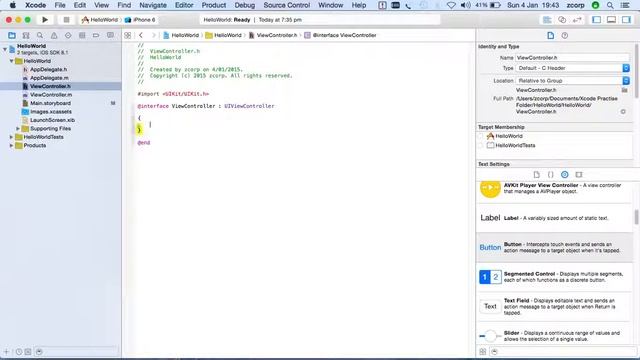This screenshot has height=360, width=640.
Task: Add new file with plus button
Action: 7,351
